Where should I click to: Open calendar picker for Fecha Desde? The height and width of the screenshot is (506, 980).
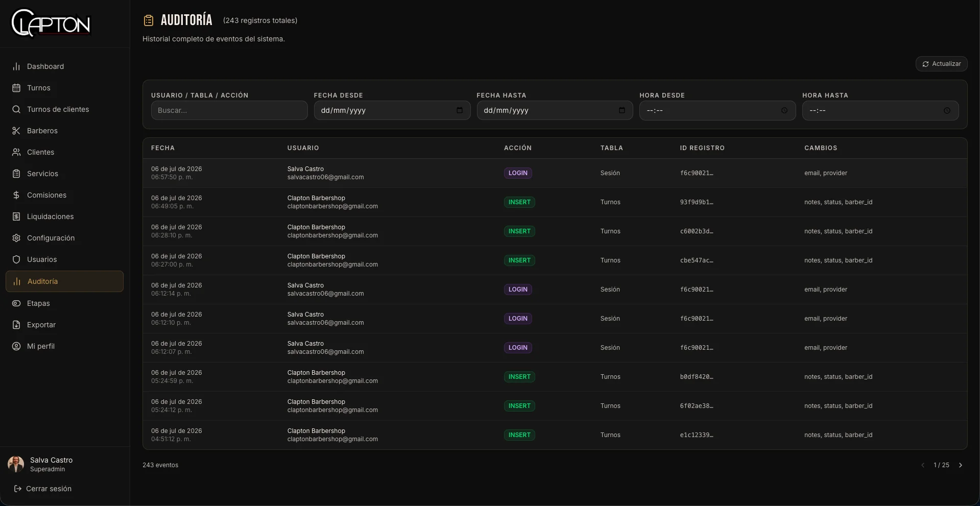pyautogui.click(x=460, y=110)
